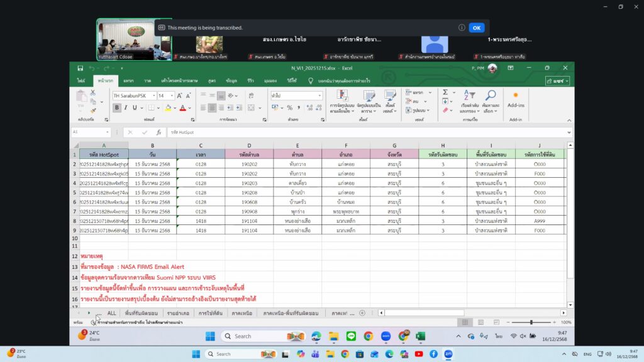Viewport: 644px width, 362px height.
Task: Open the font size 14 dropdown
Action: pos(172,96)
